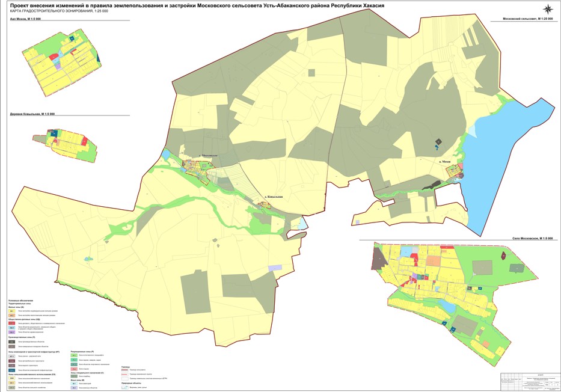Click the 'Московский сельсовет, М 1:25 000' heading
This screenshot has height=392, width=561.
tap(527, 20)
